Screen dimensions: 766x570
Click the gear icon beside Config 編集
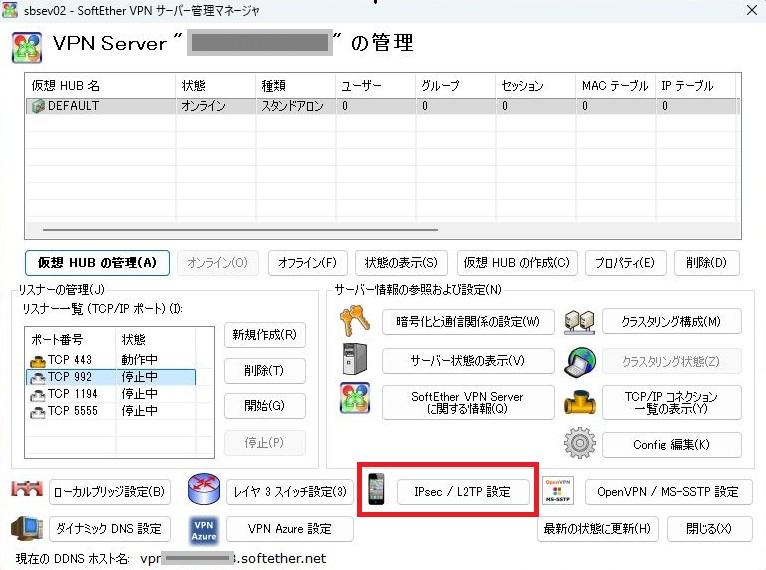tap(579, 443)
